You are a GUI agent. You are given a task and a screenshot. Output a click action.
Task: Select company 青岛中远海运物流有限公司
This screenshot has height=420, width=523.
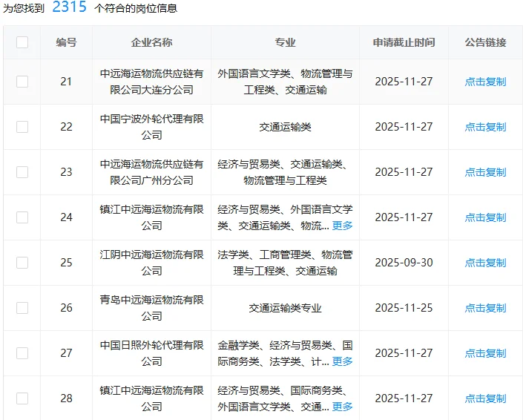[152, 308]
